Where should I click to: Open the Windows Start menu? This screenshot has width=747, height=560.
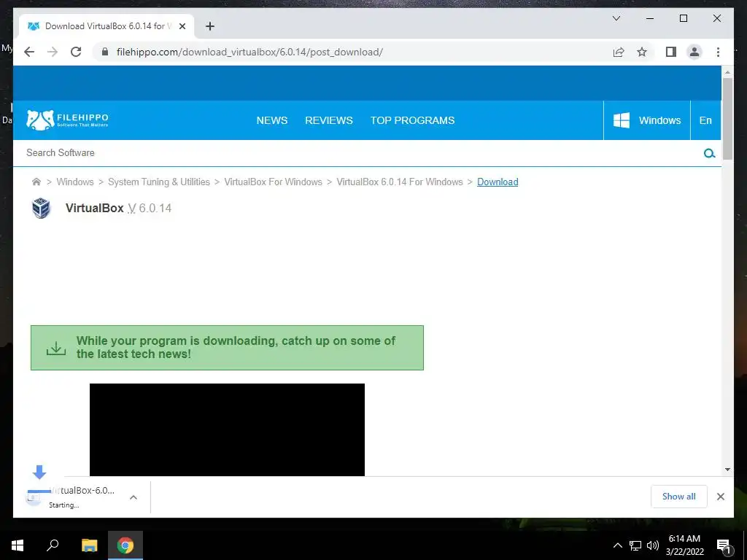pos(18,545)
